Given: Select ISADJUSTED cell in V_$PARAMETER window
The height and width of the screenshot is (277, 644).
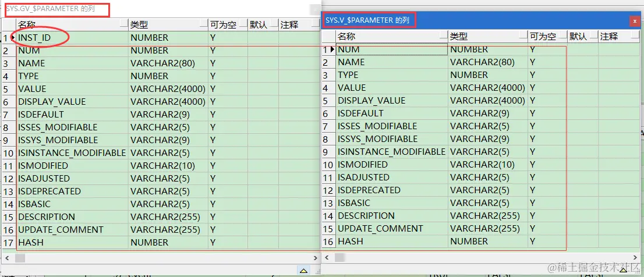Looking at the screenshot, I should (x=392, y=177).
